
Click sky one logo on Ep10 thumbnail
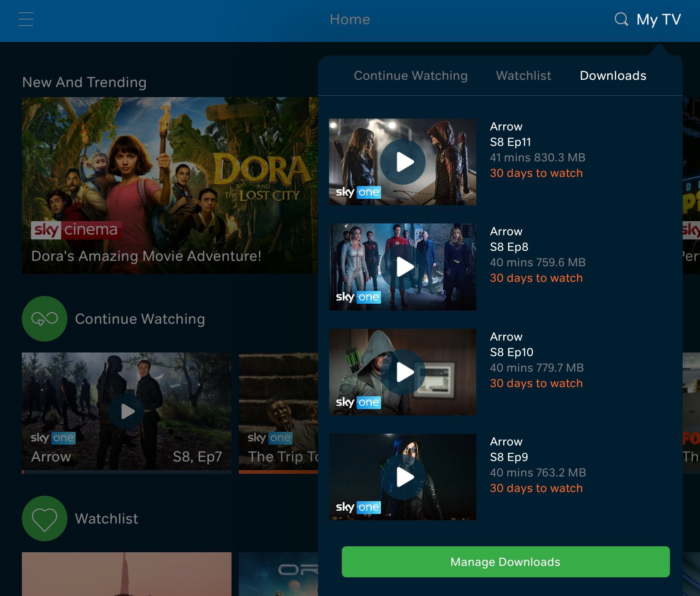[x=358, y=402]
